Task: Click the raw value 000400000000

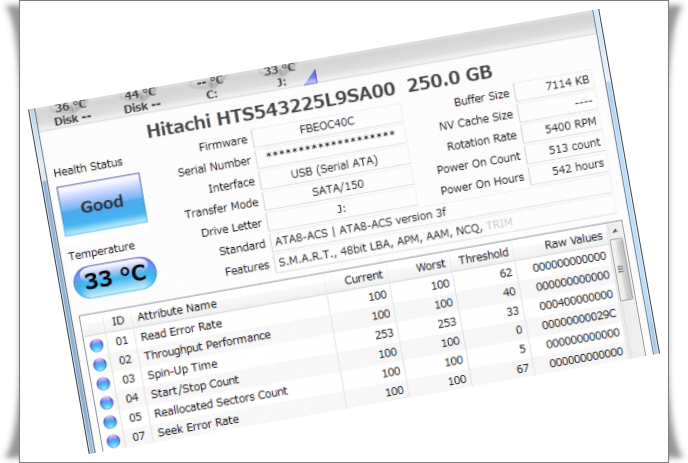Action: pos(576,300)
